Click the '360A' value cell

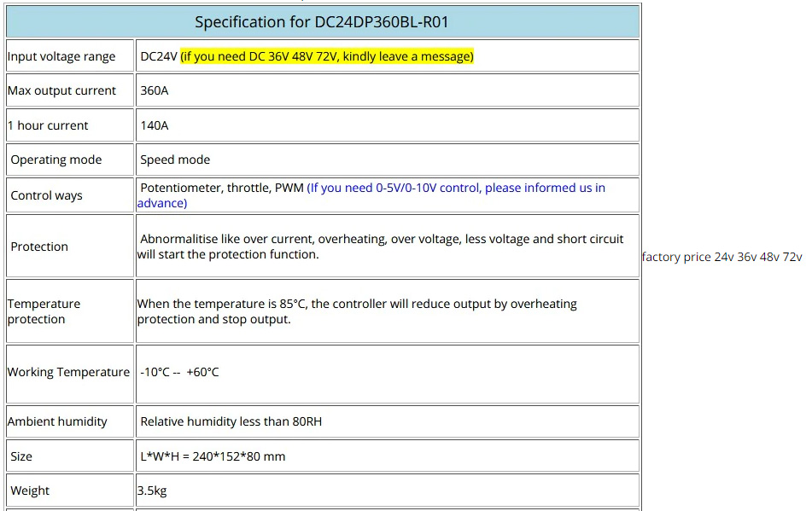(388, 90)
